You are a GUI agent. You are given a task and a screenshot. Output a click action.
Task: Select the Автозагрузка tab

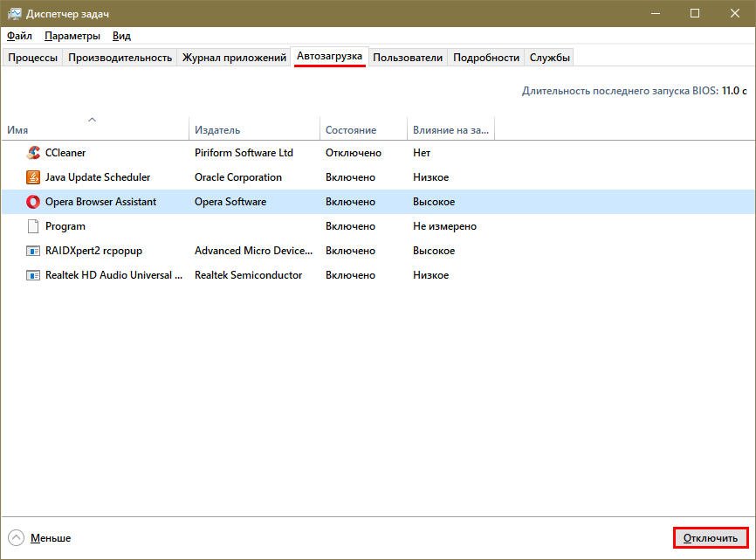point(329,57)
